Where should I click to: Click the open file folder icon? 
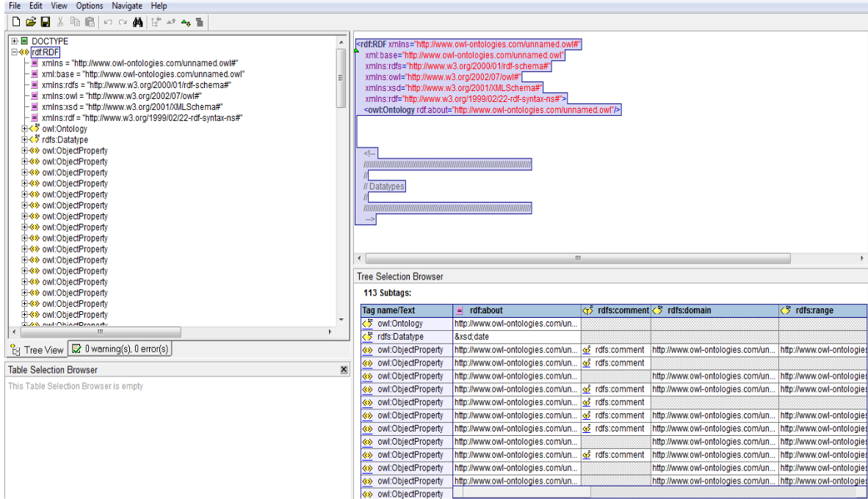(31, 22)
